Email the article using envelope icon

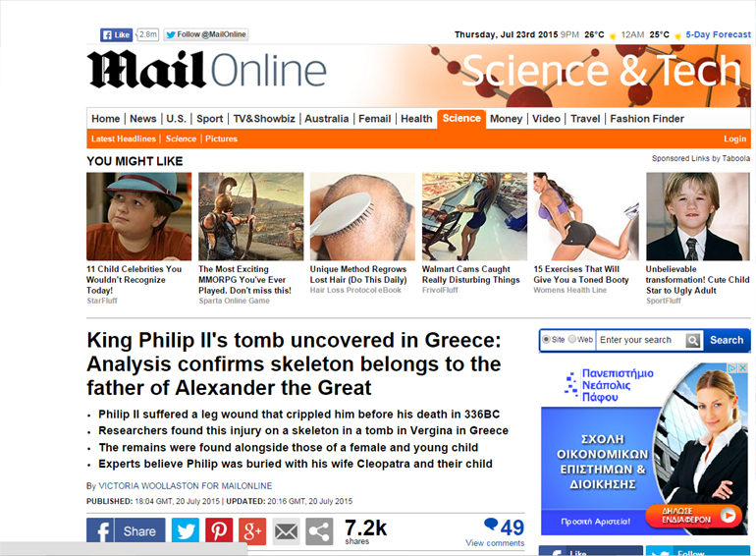tap(286, 530)
